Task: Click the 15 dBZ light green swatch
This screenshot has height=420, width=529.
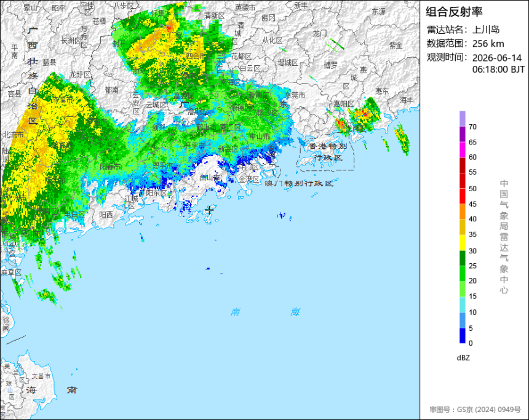Action: pos(462,289)
